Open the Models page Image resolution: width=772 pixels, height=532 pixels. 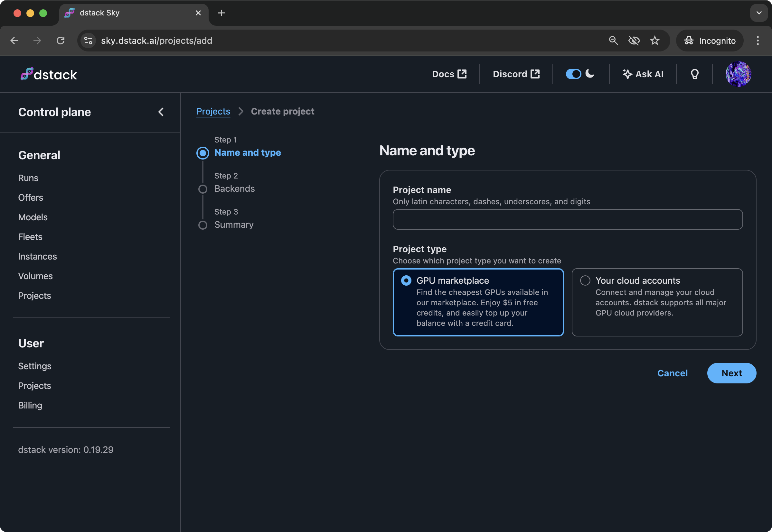tap(33, 217)
